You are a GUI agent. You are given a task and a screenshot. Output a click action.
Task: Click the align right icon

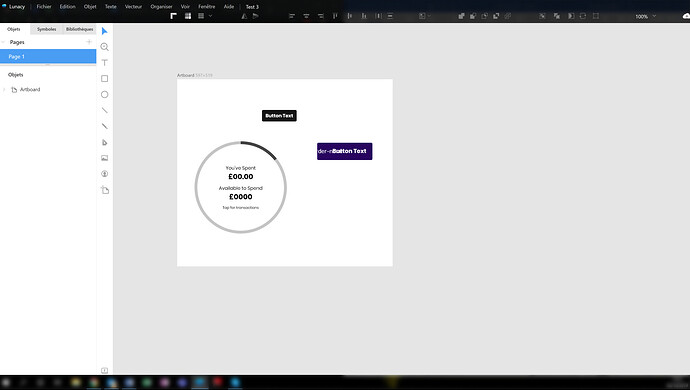click(321, 16)
